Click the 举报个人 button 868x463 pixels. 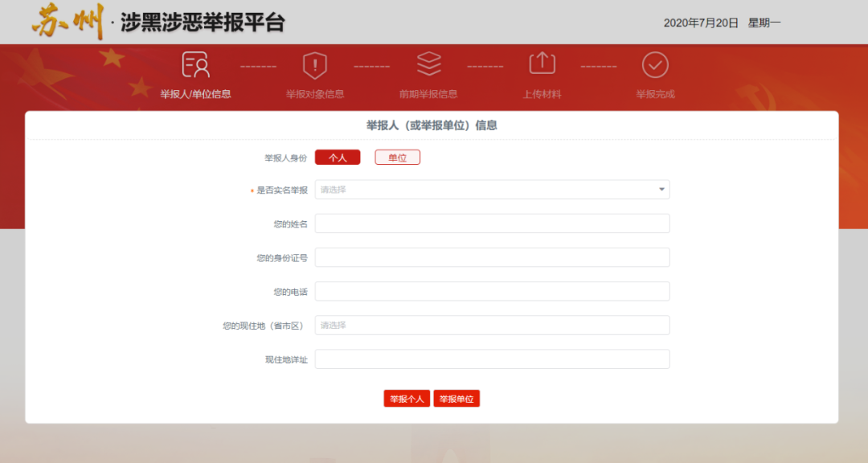click(x=407, y=399)
